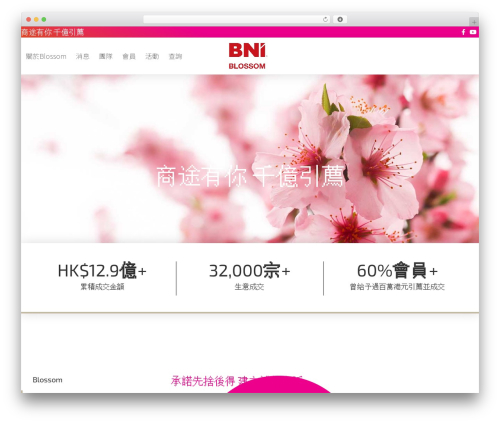Open the YouTube channel icon
Image resolution: width=500 pixels, height=423 pixels.
tap(473, 32)
